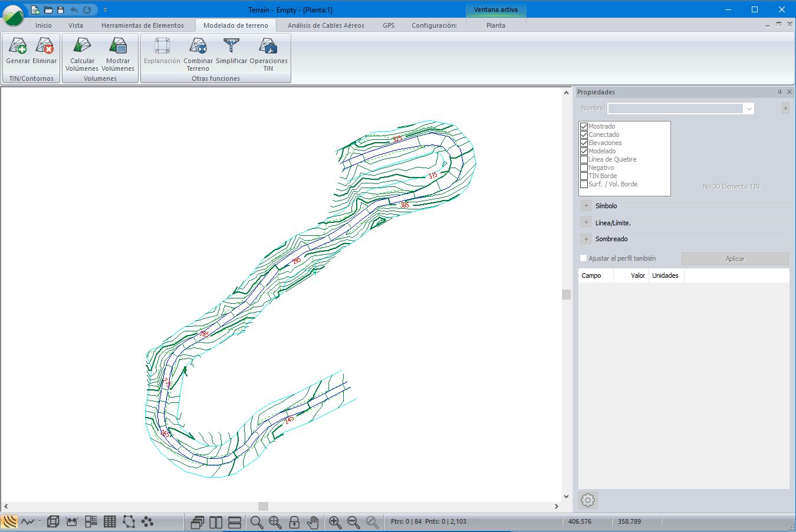Expand the Símbolo section
Screen dimensions: 796x532
[x=586, y=206]
